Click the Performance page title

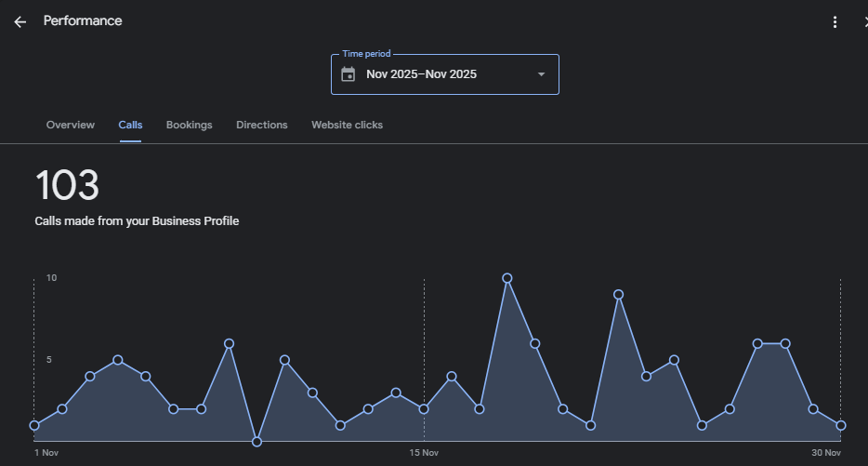click(83, 20)
